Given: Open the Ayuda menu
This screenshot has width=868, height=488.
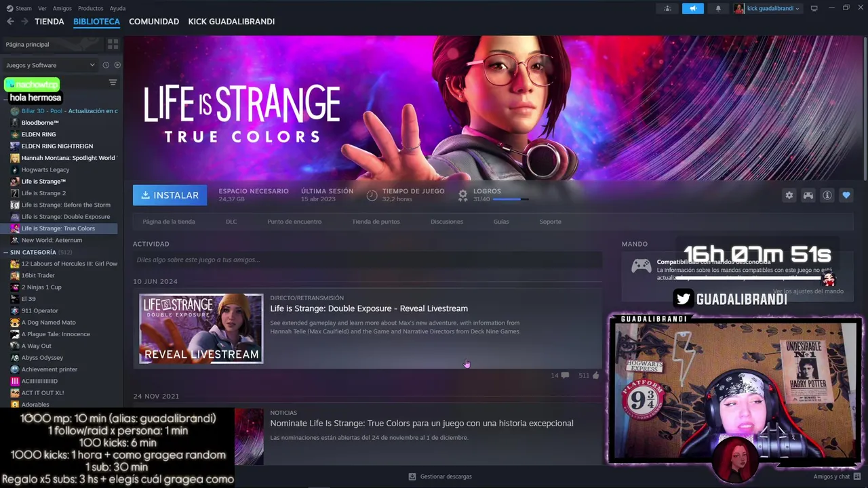Looking at the screenshot, I should click(117, 8).
